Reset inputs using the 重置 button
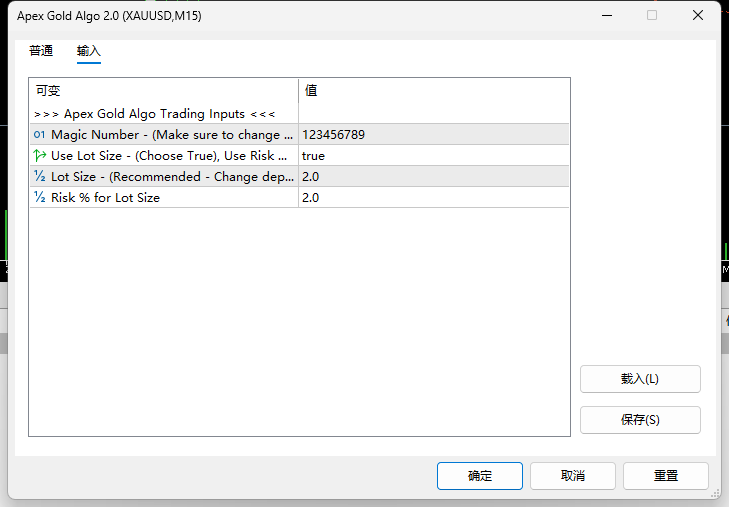The width and height of the screenshot is (729, 507). tap(666, 476)
